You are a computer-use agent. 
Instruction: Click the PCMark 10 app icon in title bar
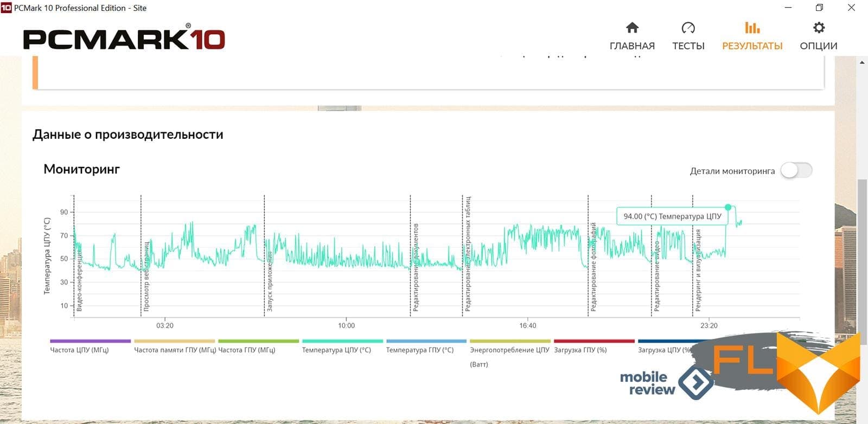pos(6,8)
